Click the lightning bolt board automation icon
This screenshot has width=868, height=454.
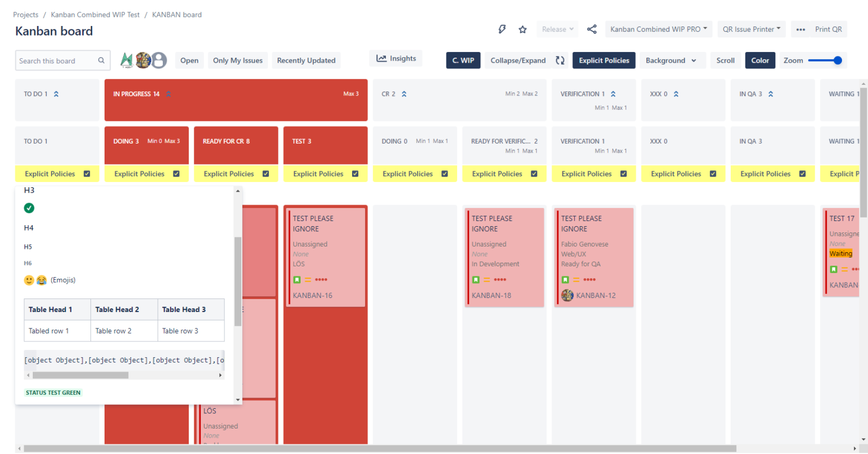[502, 29]
